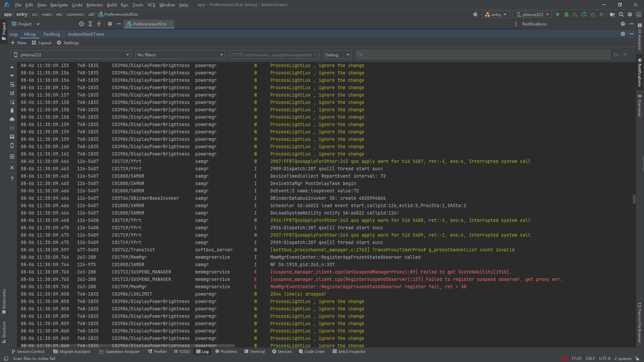Open the entry run configuration dropdown

point(496,14)
